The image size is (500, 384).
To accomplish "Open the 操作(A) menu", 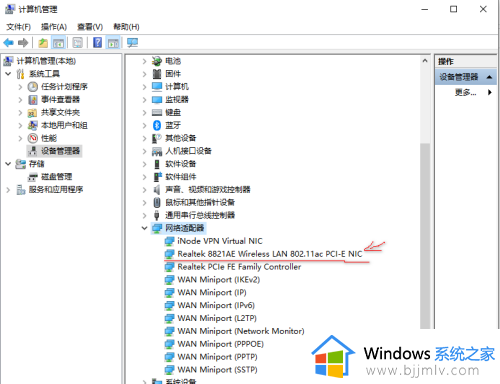I will click(x=54, y=27).
